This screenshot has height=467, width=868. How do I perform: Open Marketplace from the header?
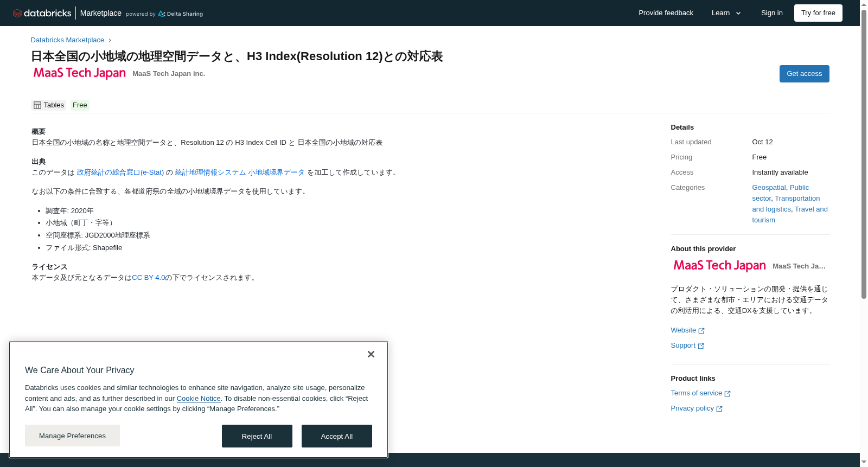pyautogui.click(x=101, y=13)
